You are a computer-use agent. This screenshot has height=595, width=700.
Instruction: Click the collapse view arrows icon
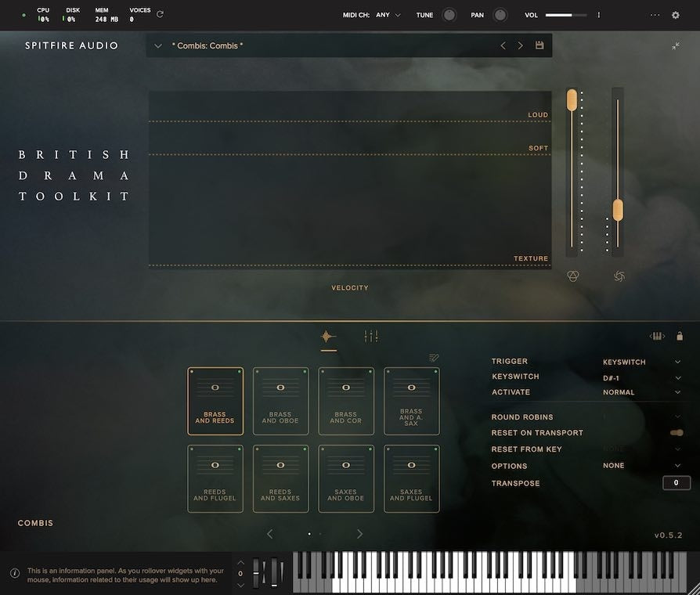676,45
